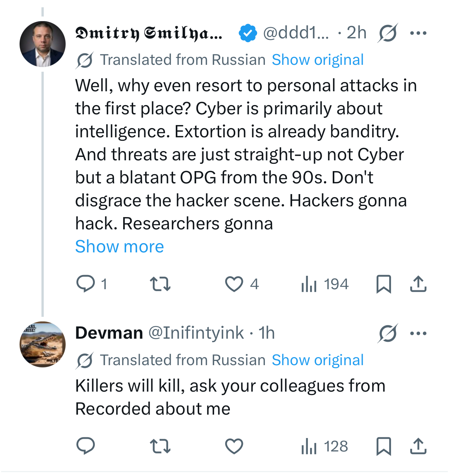Open the more options menu on Devman's reply
449x476 pixels.
418,333
